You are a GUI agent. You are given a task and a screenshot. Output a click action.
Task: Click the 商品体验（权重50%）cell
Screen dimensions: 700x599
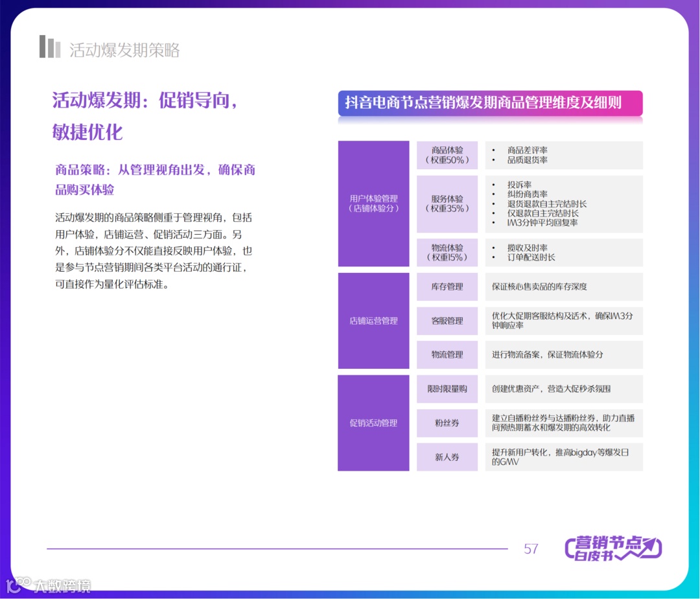point(447,155)
